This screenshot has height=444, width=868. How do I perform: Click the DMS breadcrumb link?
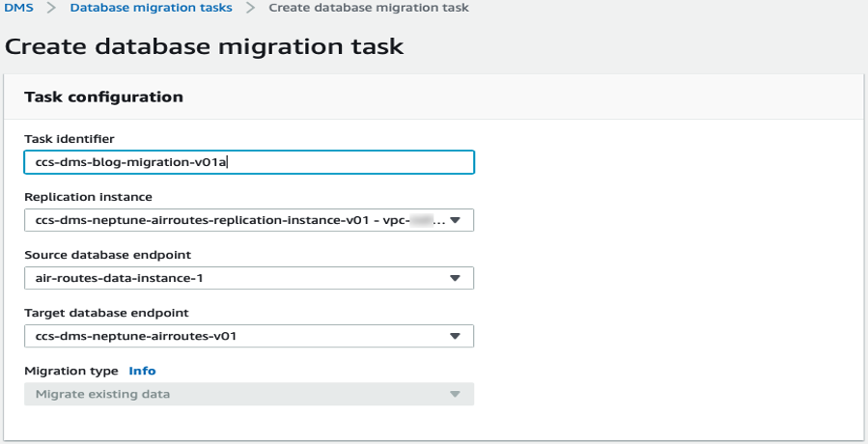tap(18, 8)
